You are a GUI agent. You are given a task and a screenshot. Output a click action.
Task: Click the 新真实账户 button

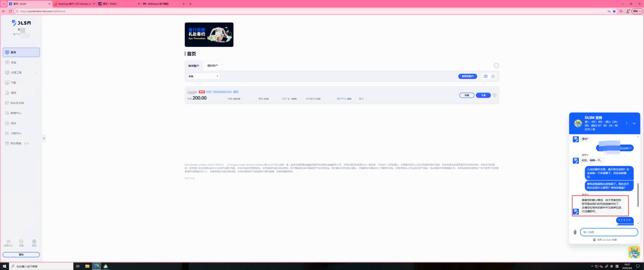[x=467, y=76]
